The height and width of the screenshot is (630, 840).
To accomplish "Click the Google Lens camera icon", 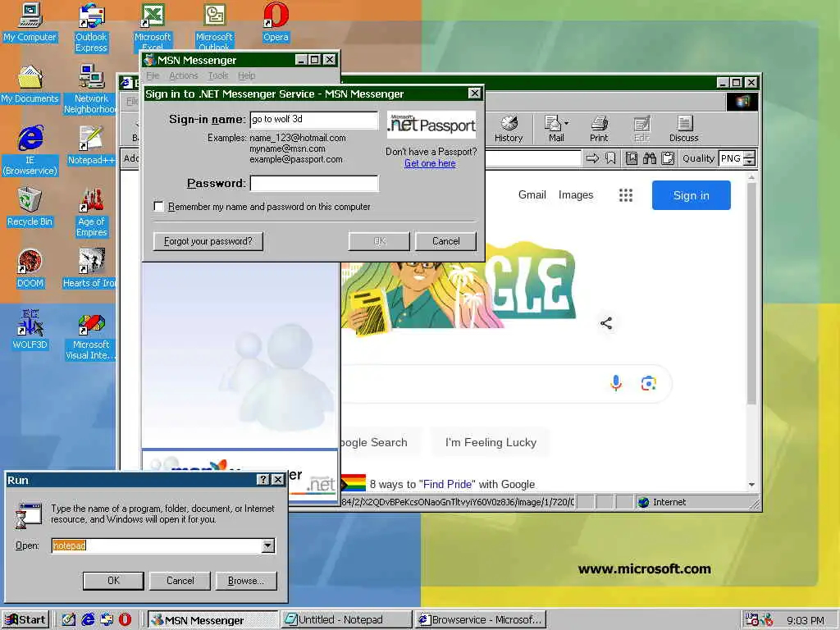I will 649,383.
